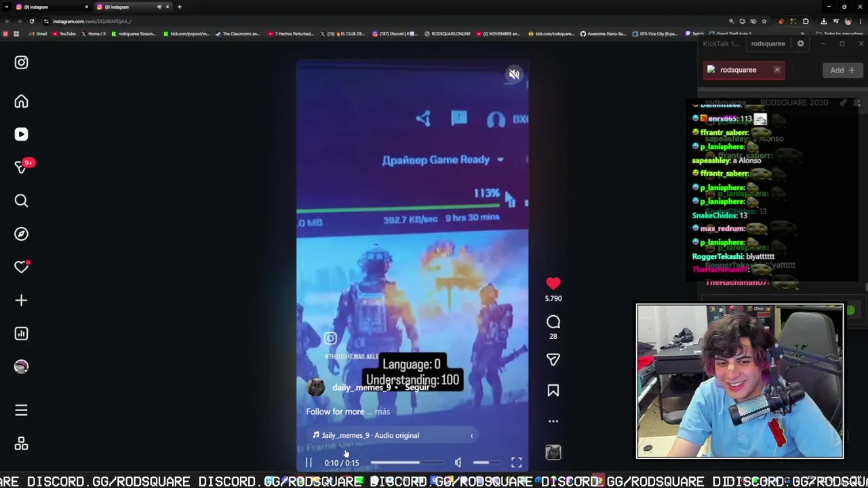Click the Add + button in KickTalk
The height and width of the screenshot is (488, 868).
tap(843, 70)
